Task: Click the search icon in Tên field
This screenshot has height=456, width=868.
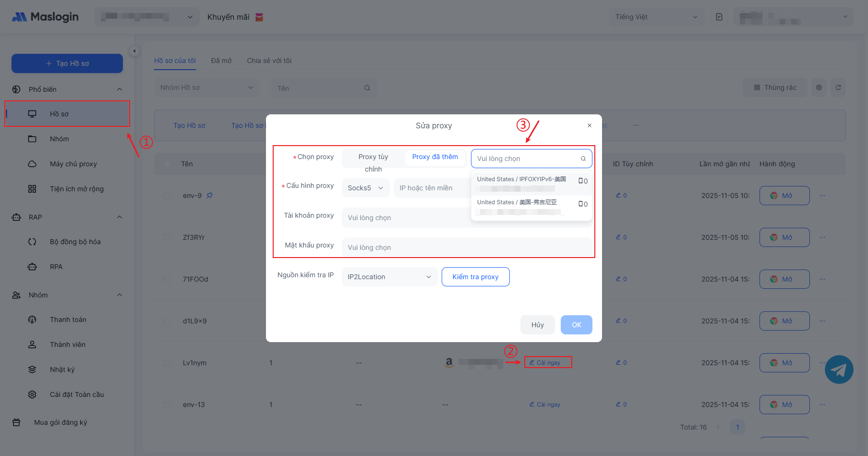Action: (x=367, y=88)
